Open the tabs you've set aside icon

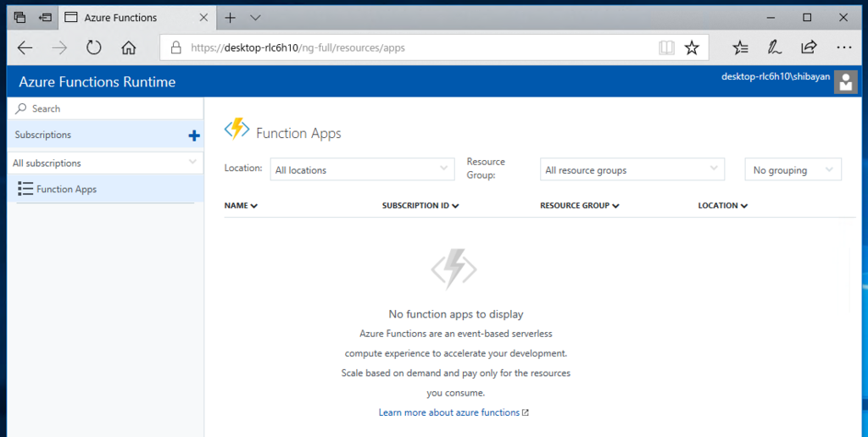point(20,17)
